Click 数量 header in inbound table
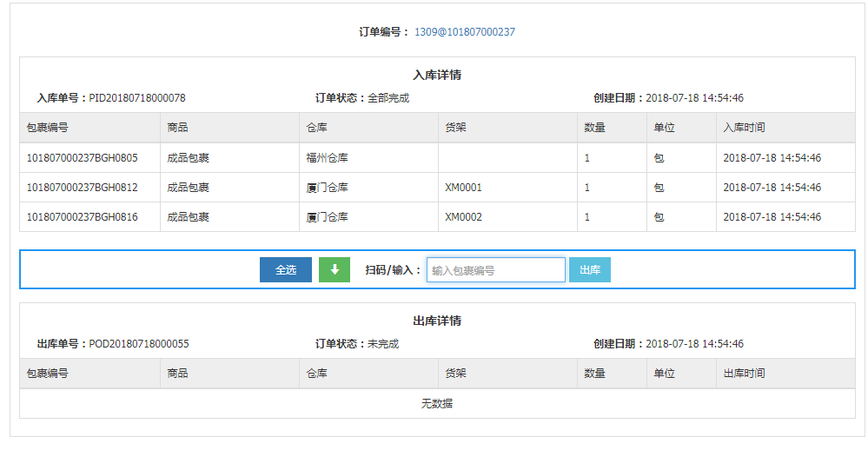 click(x=594, y=128)
